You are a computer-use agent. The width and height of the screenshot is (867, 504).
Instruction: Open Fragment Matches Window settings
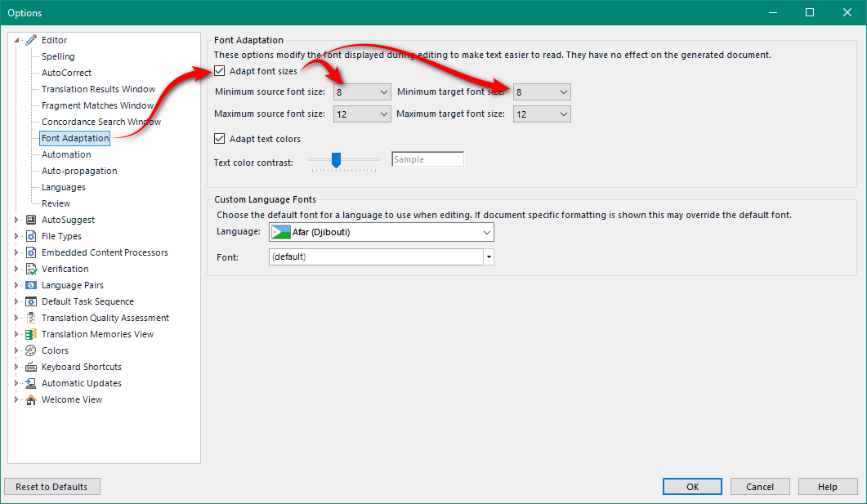(x=97, y=105)
